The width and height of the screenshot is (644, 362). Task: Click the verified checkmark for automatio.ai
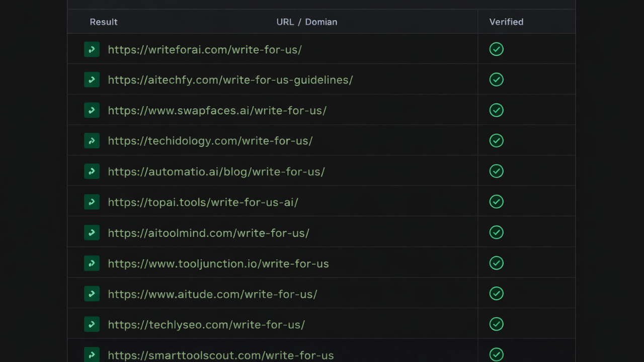[497, 171]
